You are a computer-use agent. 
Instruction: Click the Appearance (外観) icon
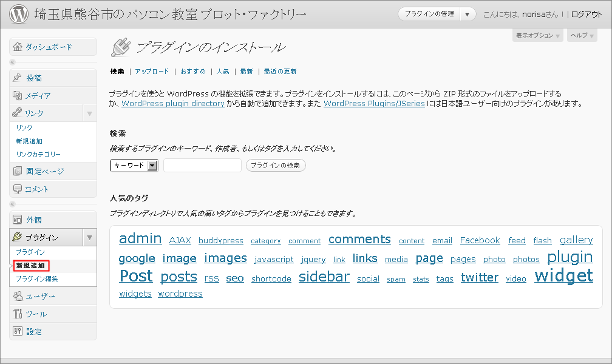(x=17, y=220)
